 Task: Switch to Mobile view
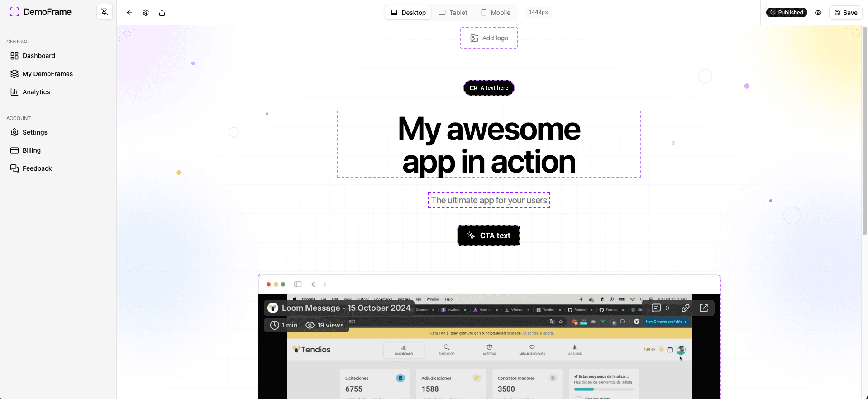coord(496,13)
